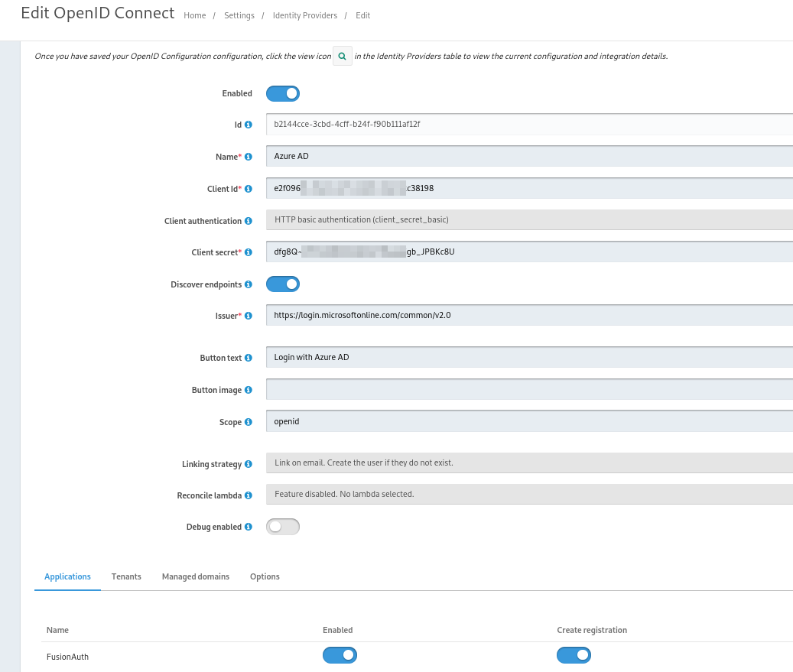Click the green magnifier view icon
This screenshot has height=672, width=793.
(343, 56)
